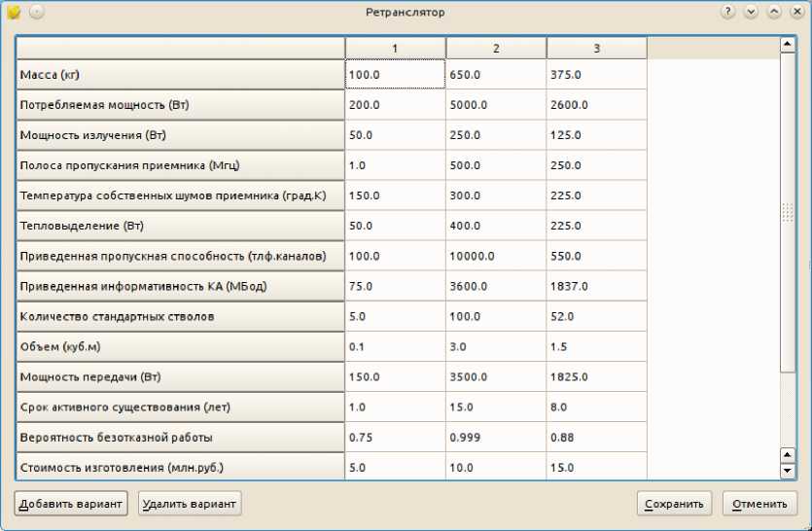
Task: Click the vertical scrollbar handle
Action: coord(788,212)
